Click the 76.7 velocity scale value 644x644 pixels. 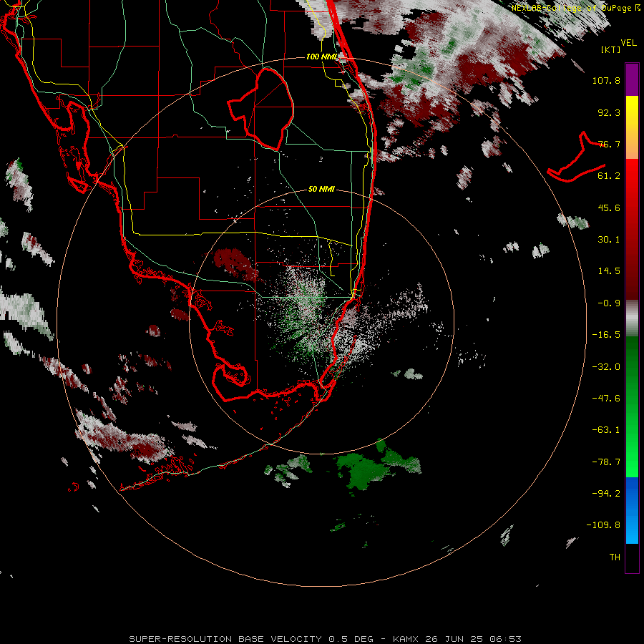pyautogui.click(x=609, y=144)
